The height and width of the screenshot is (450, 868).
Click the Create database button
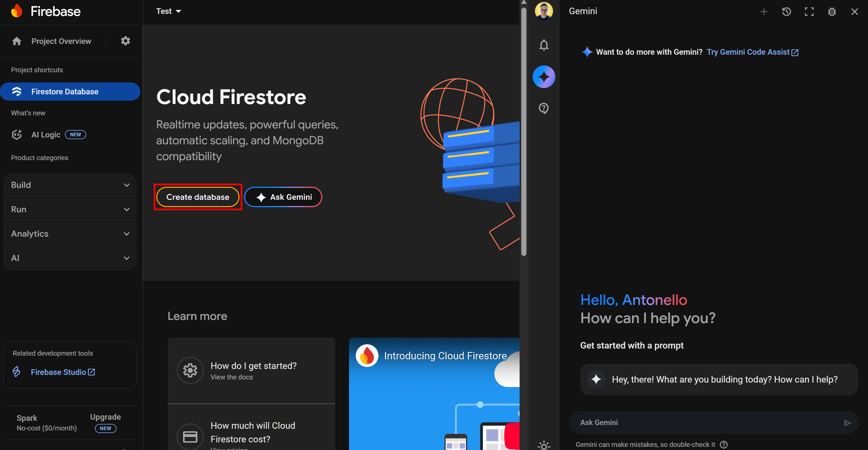pos(198,197)
